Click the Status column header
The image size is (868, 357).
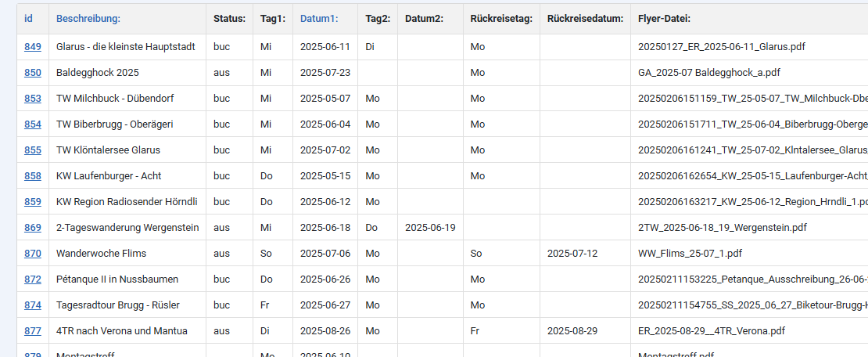pyautogui.click(x=229, y=19)
